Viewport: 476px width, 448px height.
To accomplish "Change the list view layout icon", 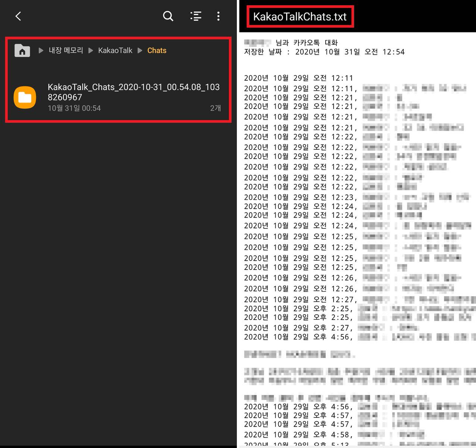I will [x=196, y=16].
